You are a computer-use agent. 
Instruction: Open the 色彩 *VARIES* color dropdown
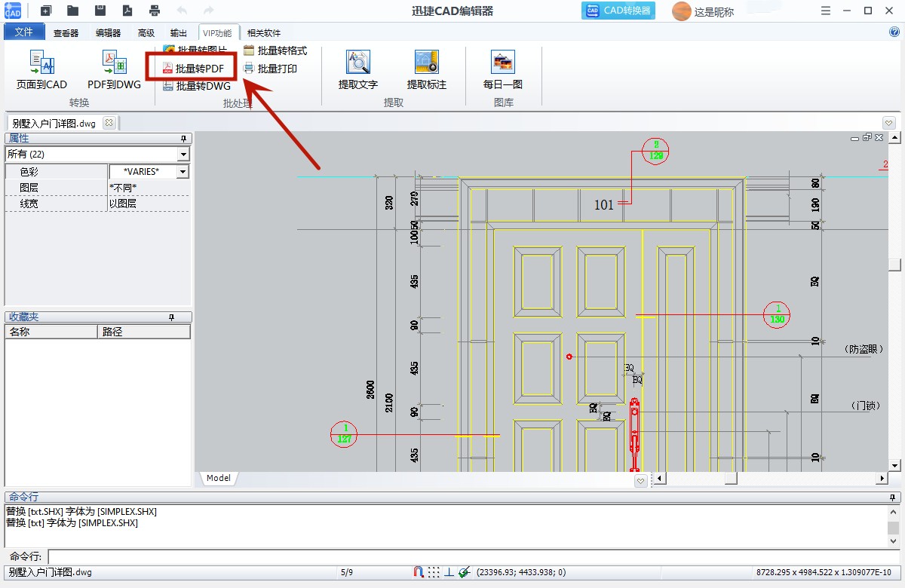click(183, 171)
